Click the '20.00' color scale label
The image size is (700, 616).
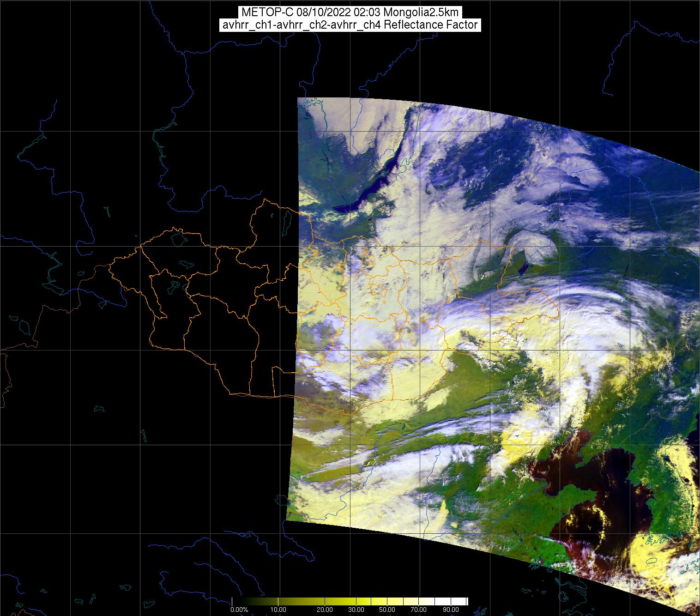(x=326, y=610)
